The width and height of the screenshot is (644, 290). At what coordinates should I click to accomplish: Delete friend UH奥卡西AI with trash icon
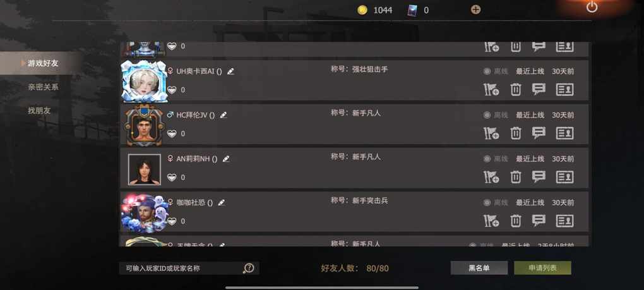(x=515, y=90)
